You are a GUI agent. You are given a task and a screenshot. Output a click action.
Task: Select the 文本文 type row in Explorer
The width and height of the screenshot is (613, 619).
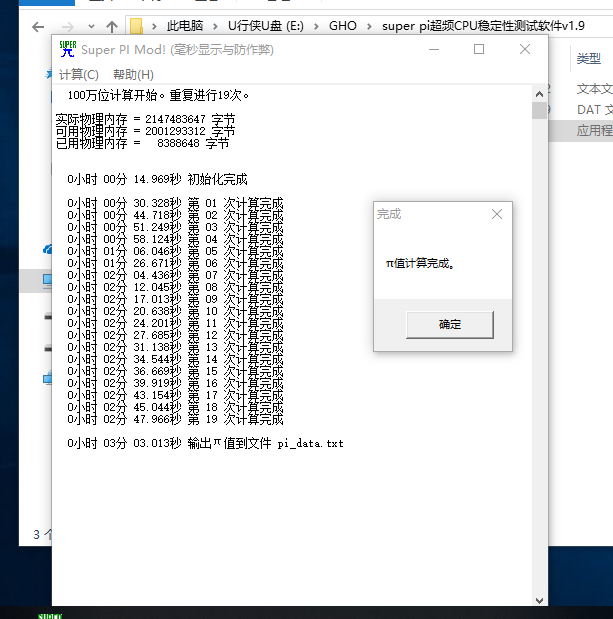594,89
